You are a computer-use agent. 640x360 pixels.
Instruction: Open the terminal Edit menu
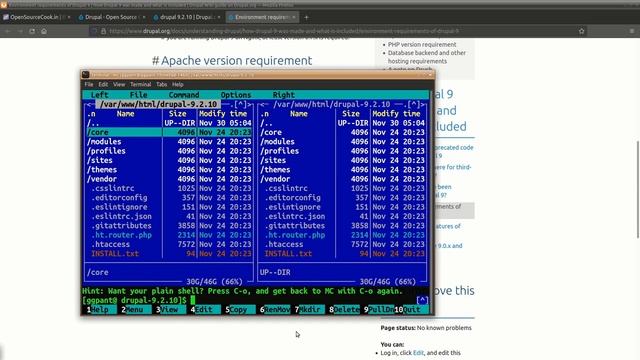pos(103,84)
